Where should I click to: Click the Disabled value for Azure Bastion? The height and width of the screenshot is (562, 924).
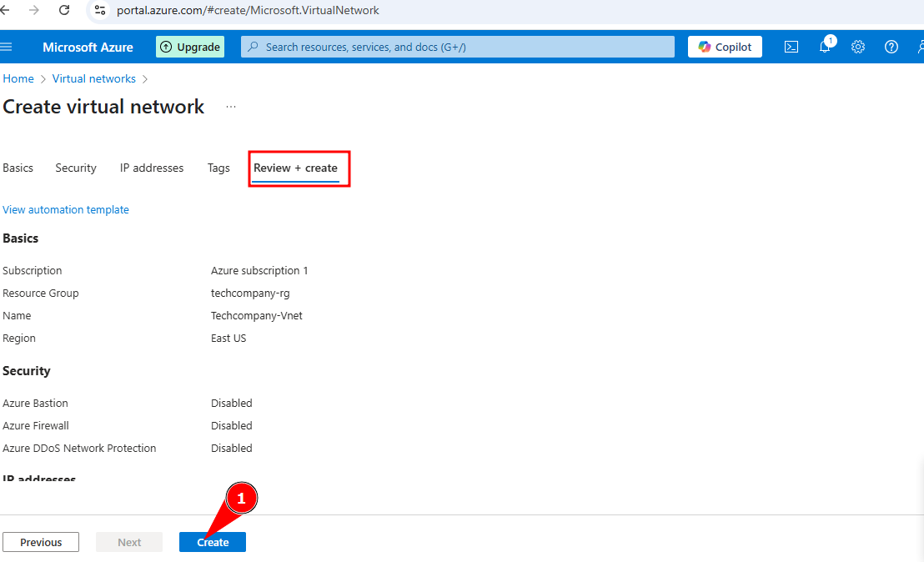[x=232, y=403]
